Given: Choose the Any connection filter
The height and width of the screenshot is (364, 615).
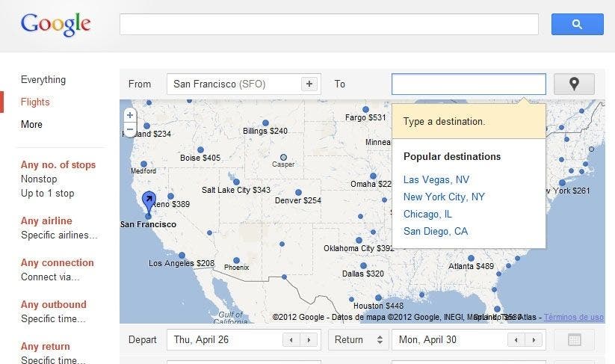Looking at the screenshot, I should tap(58, 263).
